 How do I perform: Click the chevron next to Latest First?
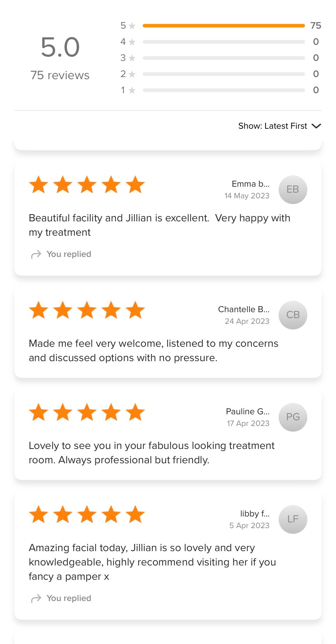click(316, 126)
